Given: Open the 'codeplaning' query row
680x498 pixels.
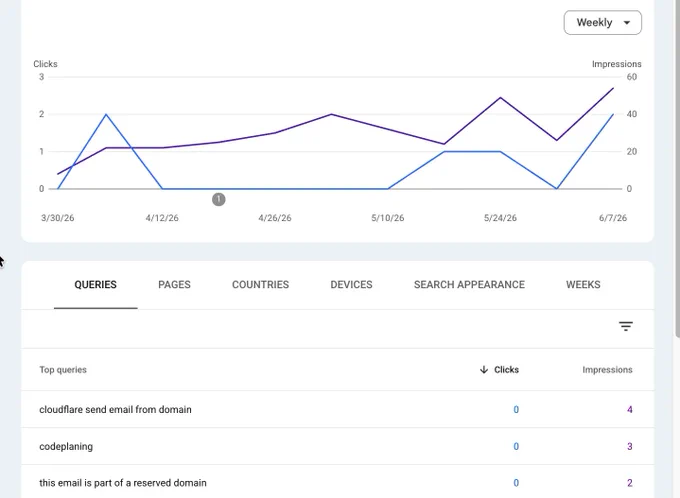Looking at the screenshot, I should (337, 446).
